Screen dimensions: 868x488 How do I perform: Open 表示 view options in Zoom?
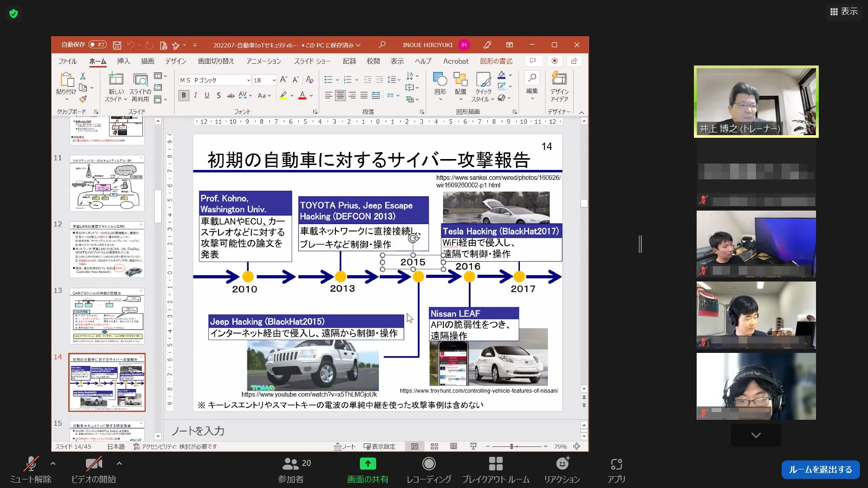point(844,12)
